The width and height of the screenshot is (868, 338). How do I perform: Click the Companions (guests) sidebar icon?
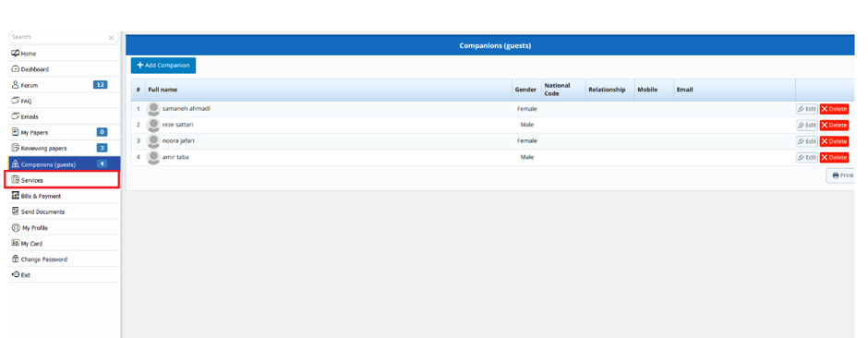[16, 164]
